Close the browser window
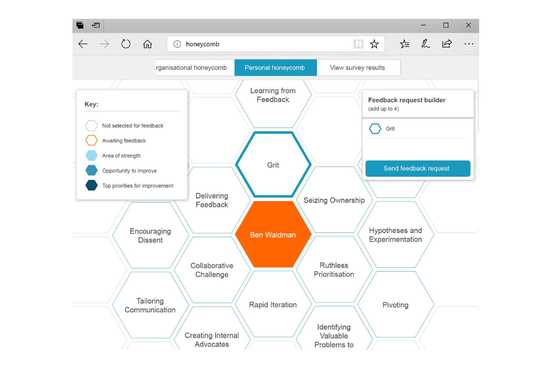 [x=468, y=25]
